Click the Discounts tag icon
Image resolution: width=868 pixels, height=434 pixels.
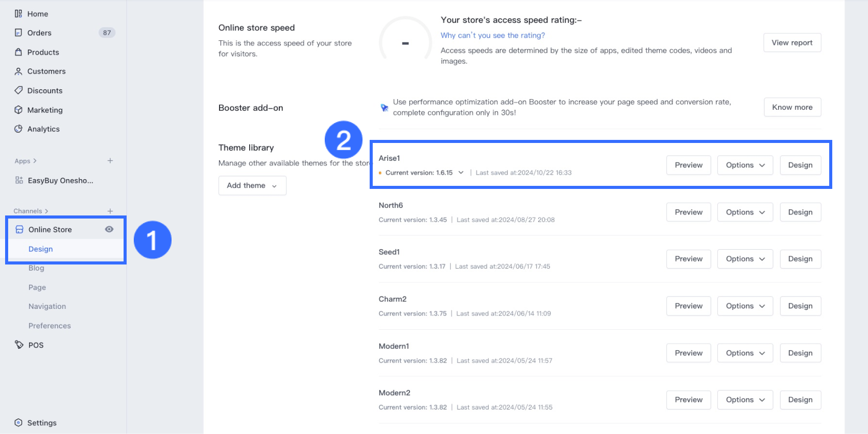click(18, 90)
